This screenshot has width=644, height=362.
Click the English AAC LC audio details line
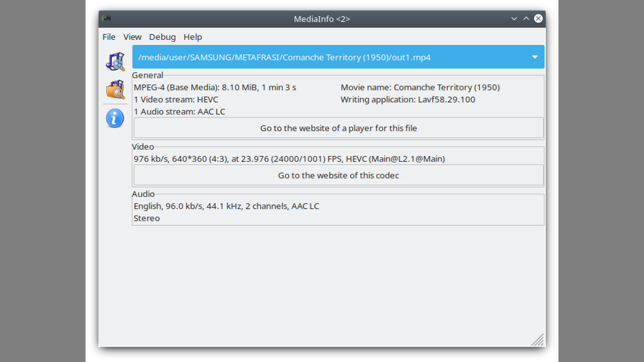226,206
